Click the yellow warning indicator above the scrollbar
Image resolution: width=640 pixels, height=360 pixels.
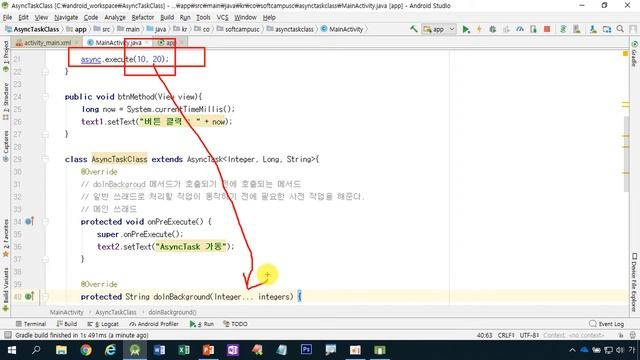click(x=625, y=53)
